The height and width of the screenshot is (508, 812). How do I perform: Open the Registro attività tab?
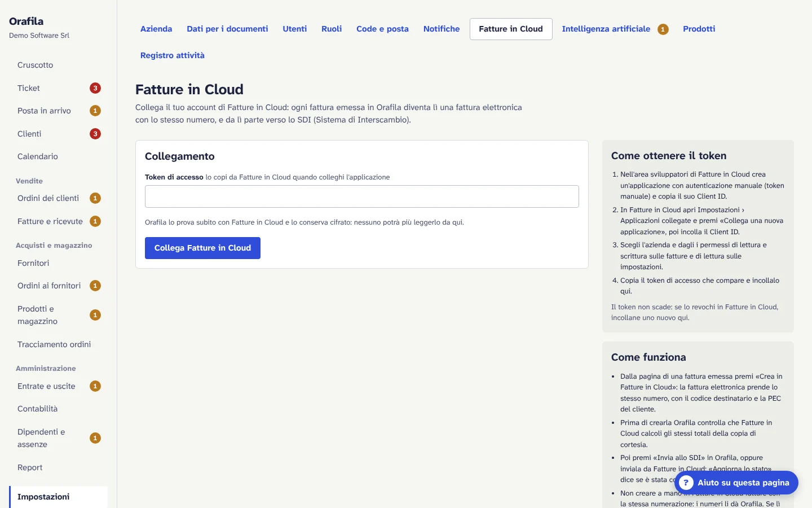click(x=173, y=55)
